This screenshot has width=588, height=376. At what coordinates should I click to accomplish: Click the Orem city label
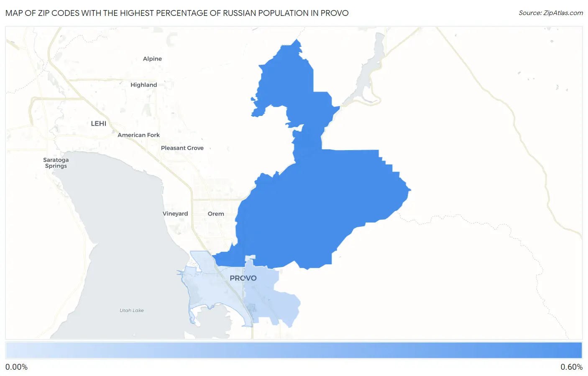(x=216, y=214)
